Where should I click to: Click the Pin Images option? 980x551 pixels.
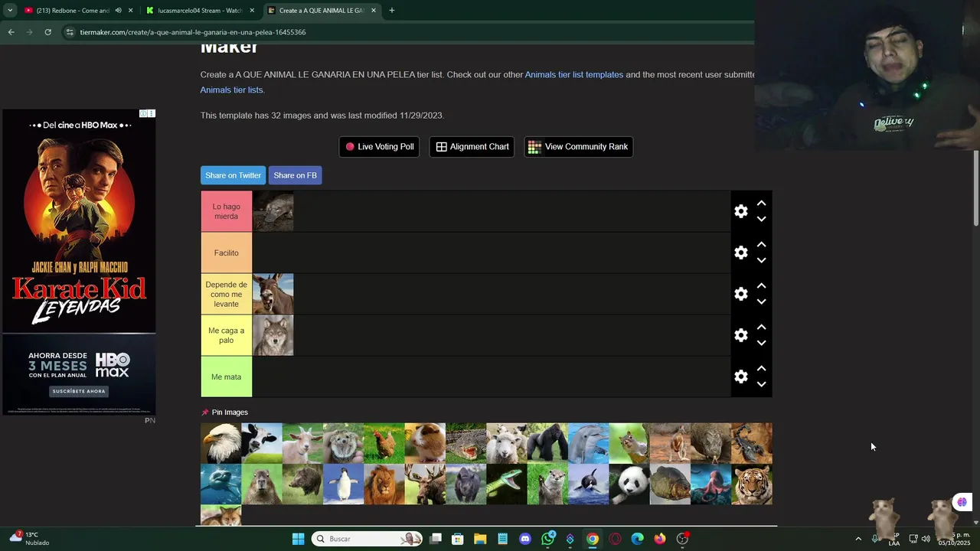click(x=224, y=412)
